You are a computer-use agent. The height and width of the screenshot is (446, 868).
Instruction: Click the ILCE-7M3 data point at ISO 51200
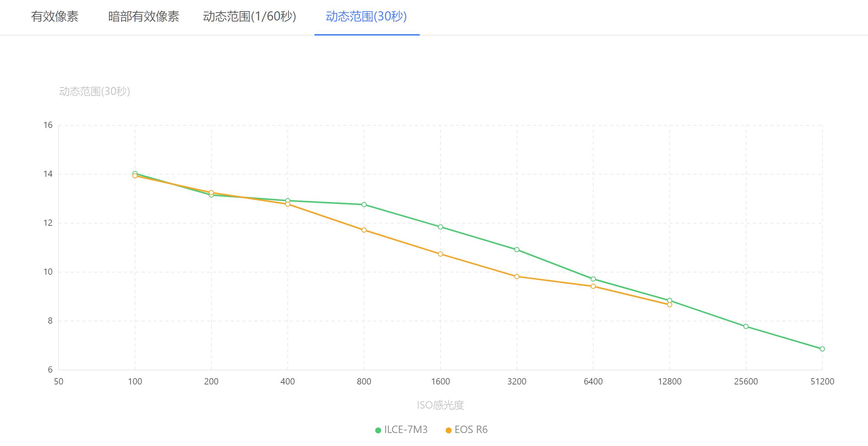tap(822, 349)
